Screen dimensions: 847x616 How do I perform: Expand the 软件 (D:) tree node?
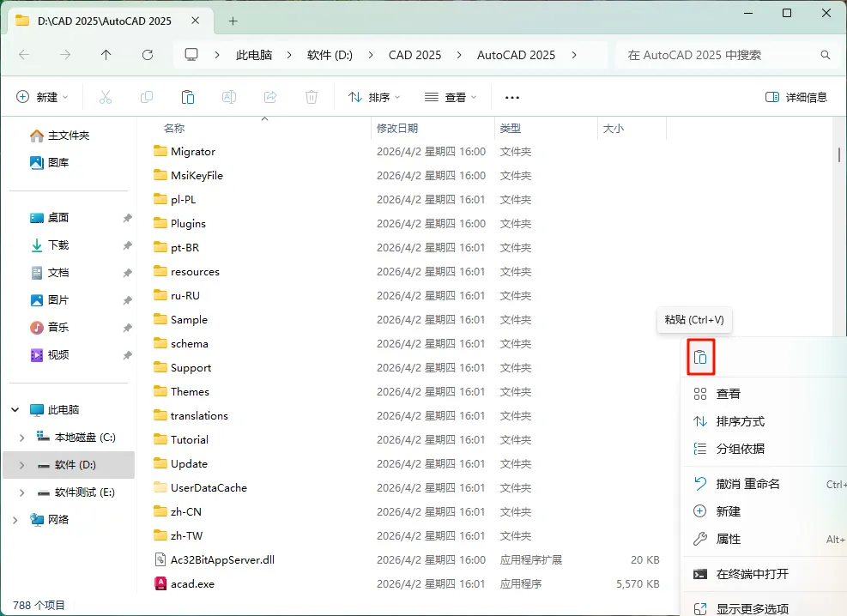pos(21,465)
